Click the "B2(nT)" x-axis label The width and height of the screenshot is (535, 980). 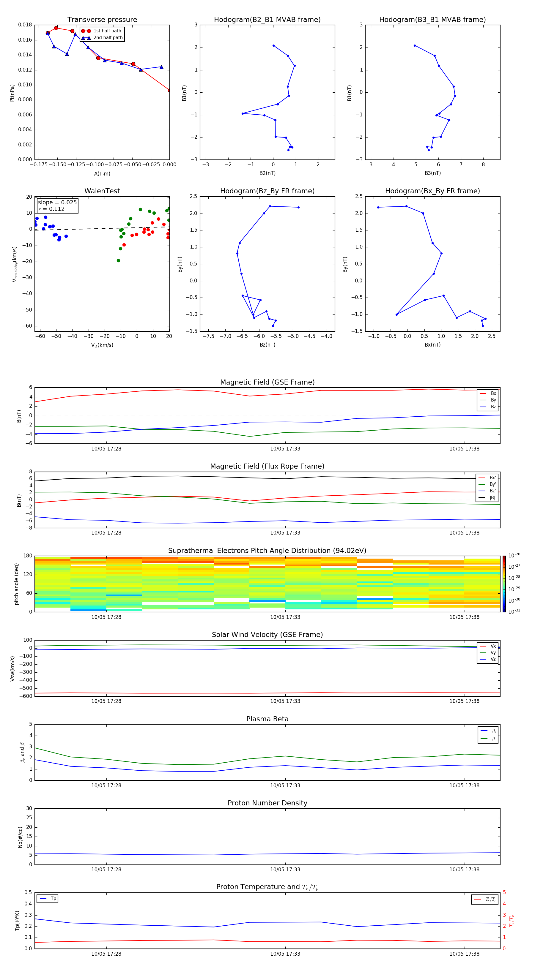[x=267, y=173]
